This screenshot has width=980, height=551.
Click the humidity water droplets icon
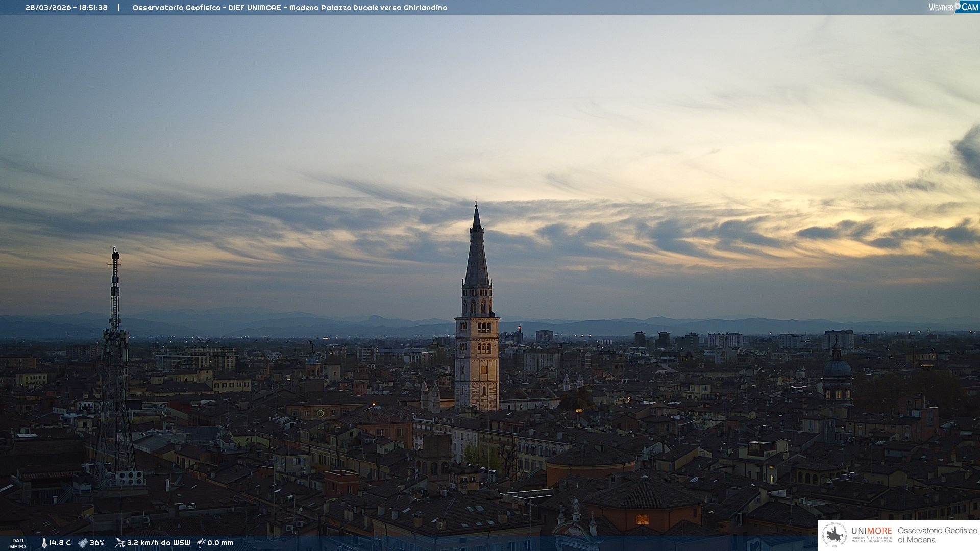83,543
